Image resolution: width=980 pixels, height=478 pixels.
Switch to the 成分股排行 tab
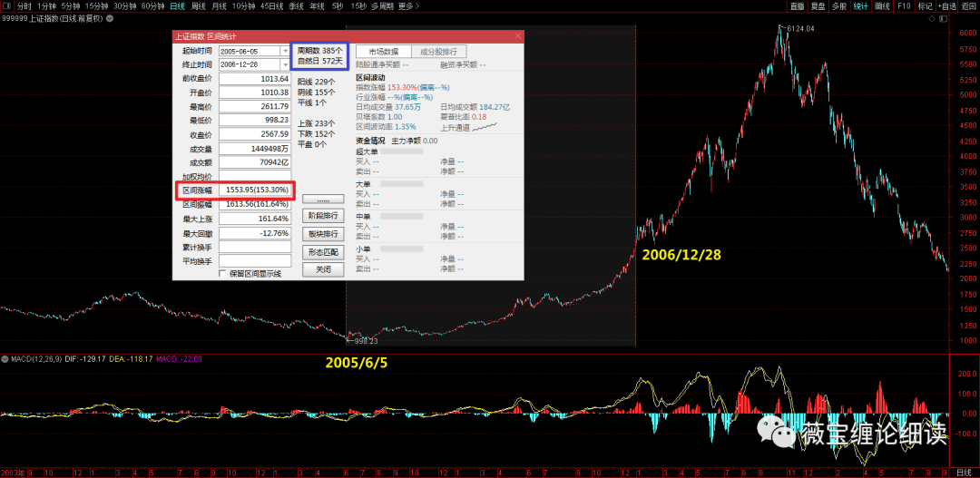(x=438, y=51)
